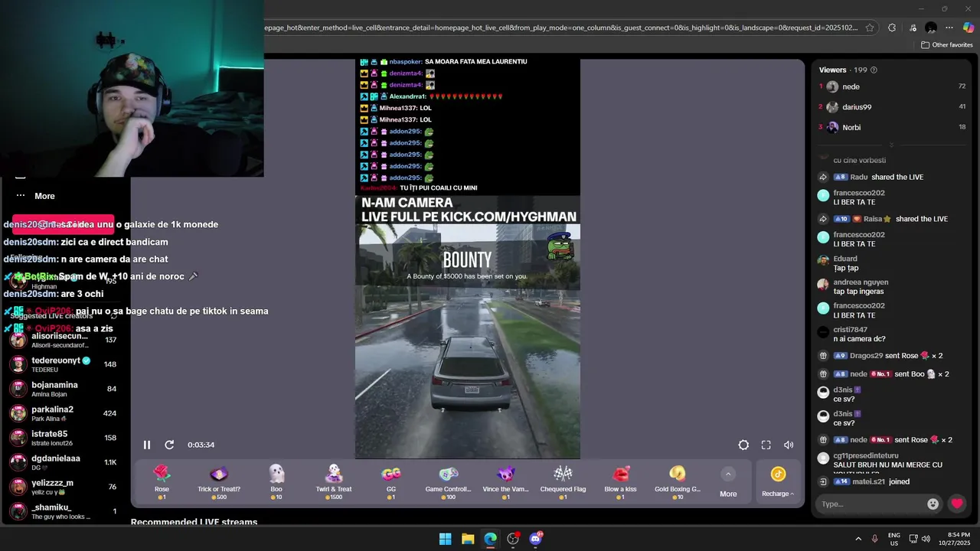Viewport: 980px width, 551px height.
Task: Switch to Microsoft Edge in the taskbar
Action: pyautogui.click(x=491, y=539)
